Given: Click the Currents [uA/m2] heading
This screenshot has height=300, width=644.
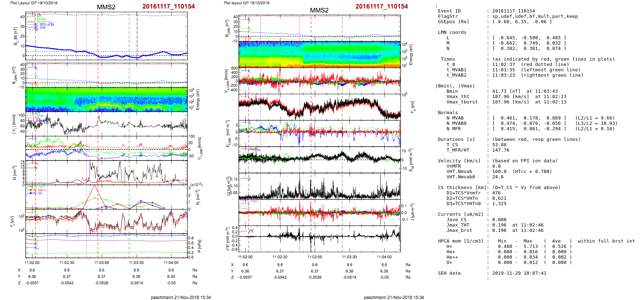Looking at the screenshot, I should 461,214.
